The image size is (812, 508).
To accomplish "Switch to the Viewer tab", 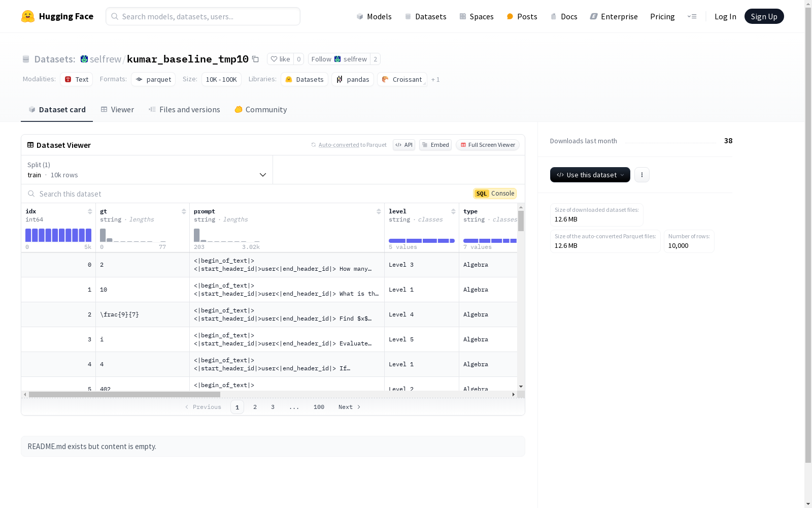I will coord(117,110).
